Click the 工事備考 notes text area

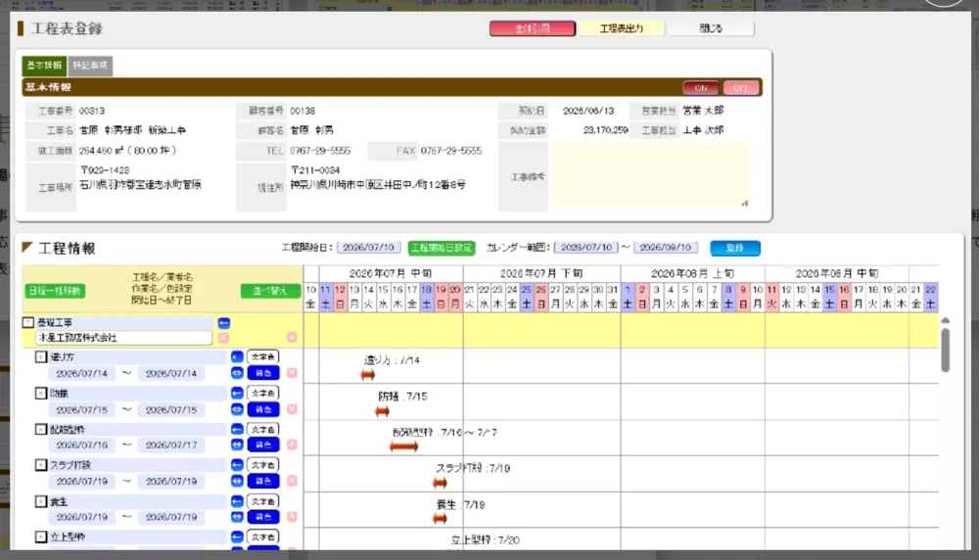click(x=651, y=175)
